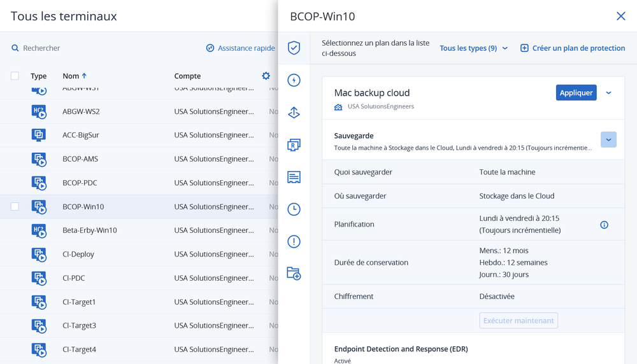Click the BCOP-AMS device type icon
The width and height of the screenshot is (637, 364).
pos(39,159)
